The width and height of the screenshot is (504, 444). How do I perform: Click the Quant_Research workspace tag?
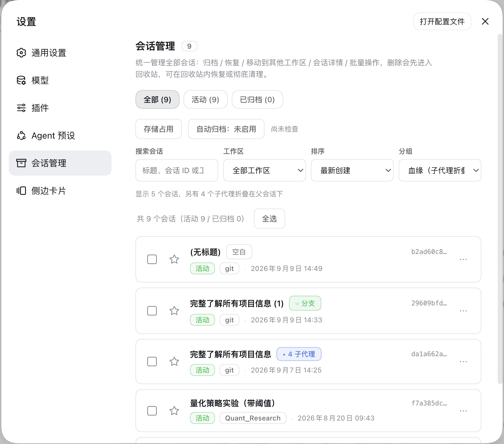(x=253, y=418)
